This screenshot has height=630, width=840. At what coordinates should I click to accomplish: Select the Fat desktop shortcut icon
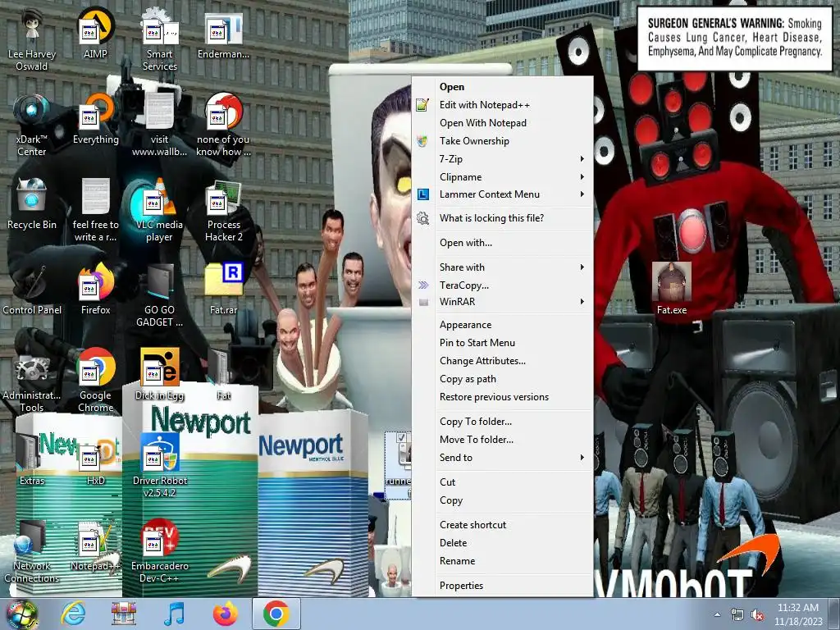[x=223, y=375]
